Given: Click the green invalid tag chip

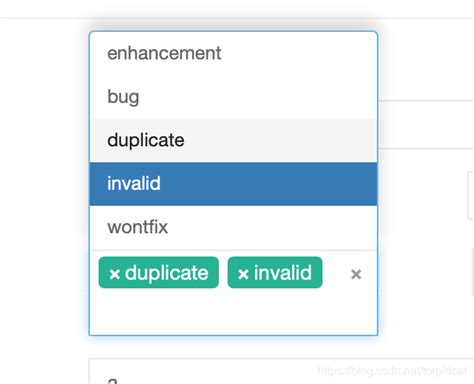Looking at the screenshot, I should coord(275,272).
